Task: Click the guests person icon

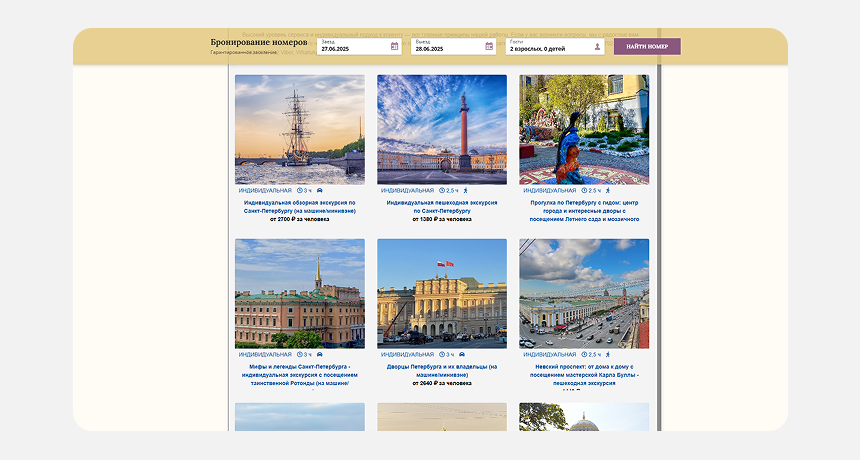Action: tap(597, 47)
